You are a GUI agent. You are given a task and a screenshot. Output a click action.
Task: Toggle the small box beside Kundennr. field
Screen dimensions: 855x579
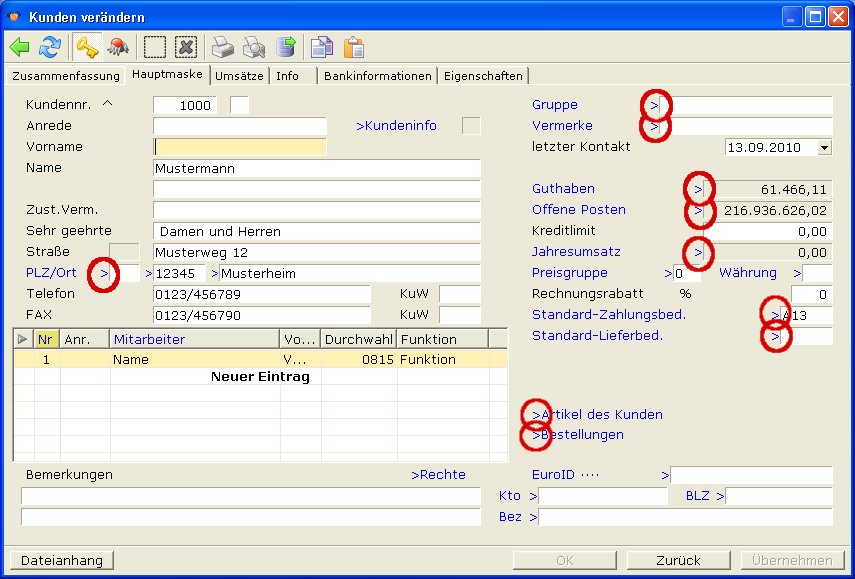click(239, 105)
